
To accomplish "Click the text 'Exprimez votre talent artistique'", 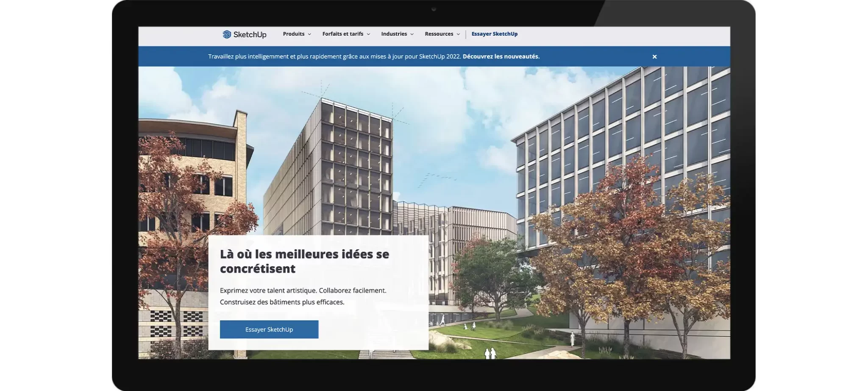I will [x=268, y=290].
